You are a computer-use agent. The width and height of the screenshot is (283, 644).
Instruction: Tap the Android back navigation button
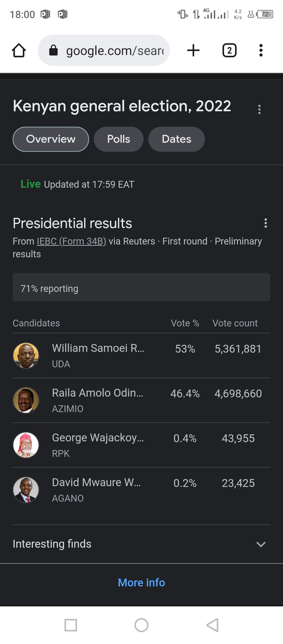click(213, 625)
